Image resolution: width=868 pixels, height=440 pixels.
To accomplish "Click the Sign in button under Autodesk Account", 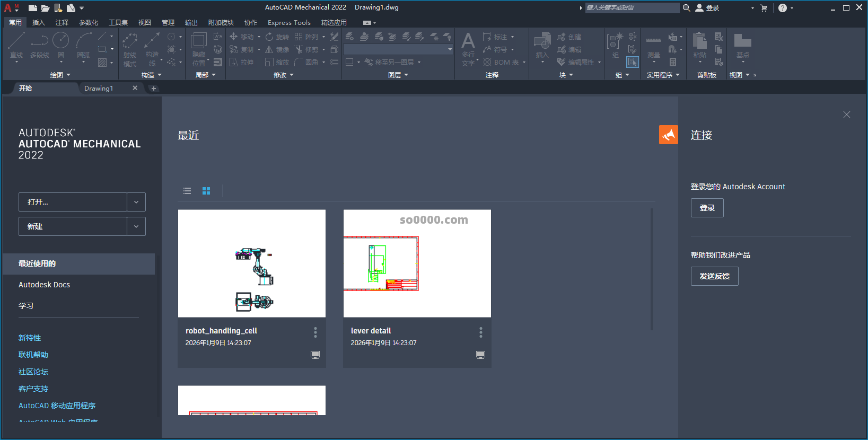I will [707, 208].
